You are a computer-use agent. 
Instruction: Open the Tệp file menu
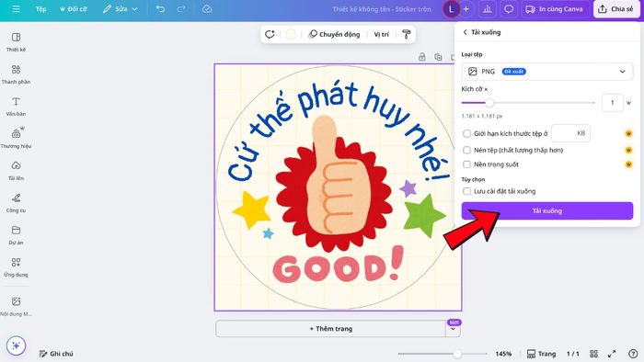tap(40, 8)
